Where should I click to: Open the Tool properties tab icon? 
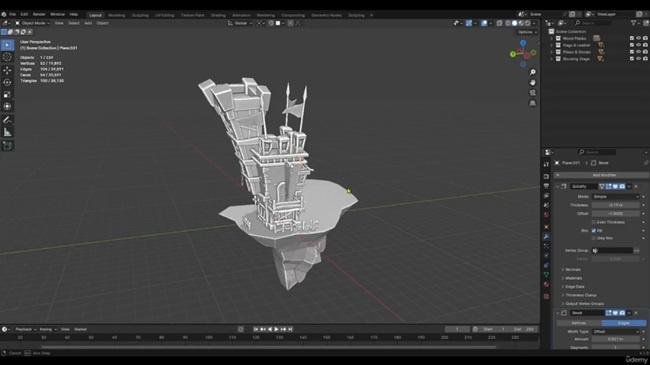click(546, 164)
